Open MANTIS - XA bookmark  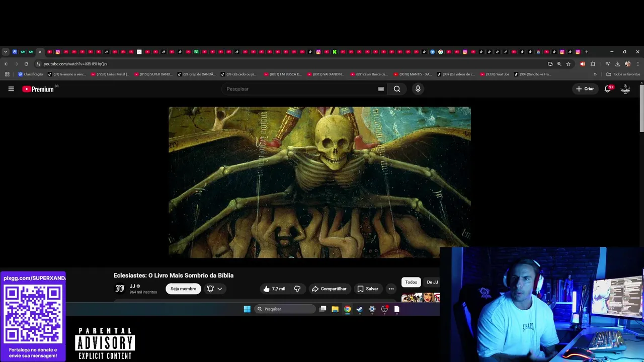[x=413, y=74]
